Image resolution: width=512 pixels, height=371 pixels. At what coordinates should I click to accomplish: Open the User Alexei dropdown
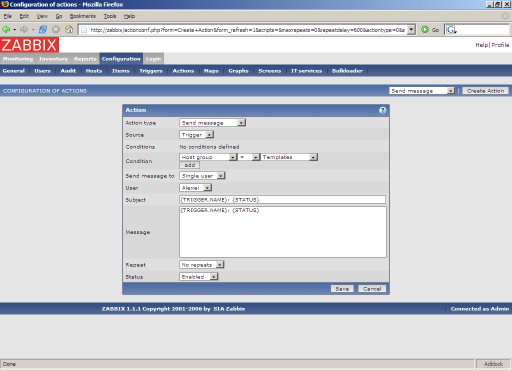pos(195,188)
